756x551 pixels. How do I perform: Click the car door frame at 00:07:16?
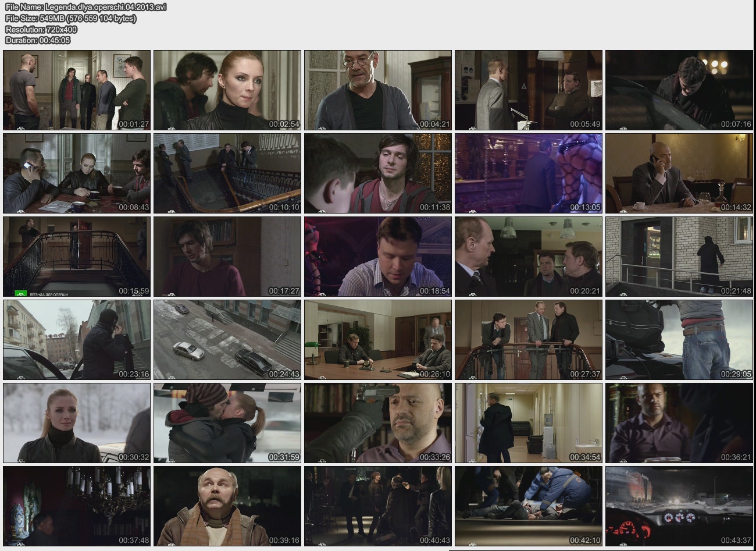(x=679, y=90)
